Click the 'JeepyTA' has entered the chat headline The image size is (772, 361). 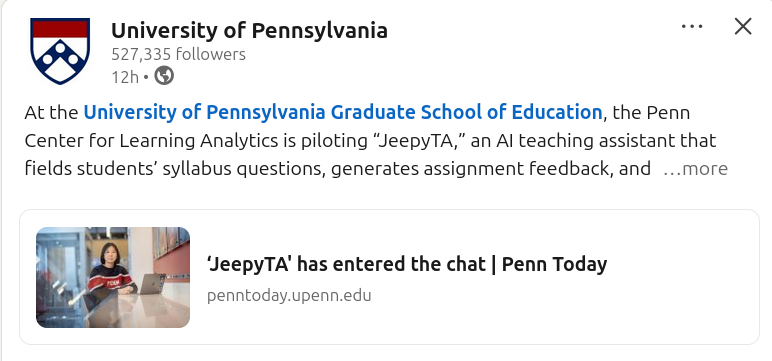tap(407, 264)
